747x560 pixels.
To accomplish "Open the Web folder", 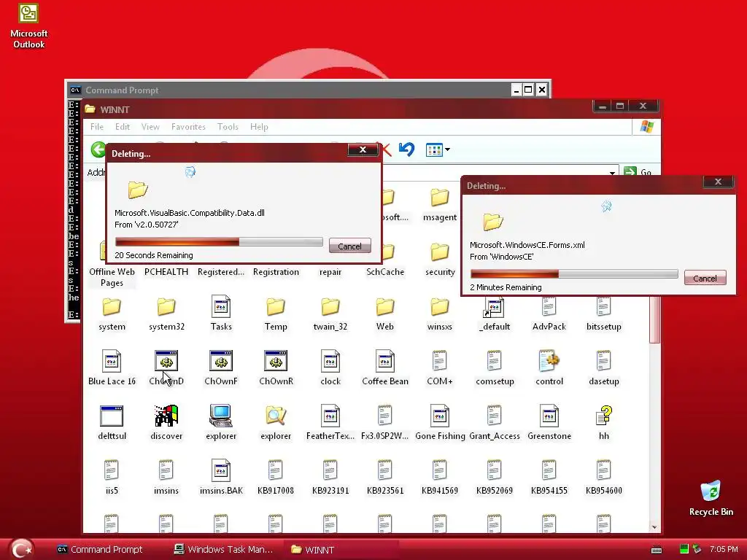I will (385, 307).
